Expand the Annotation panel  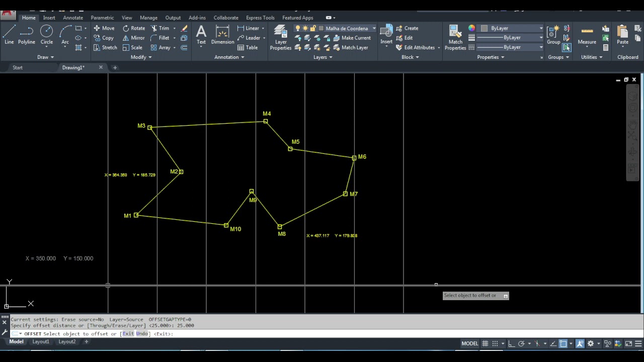pos(229,57)
